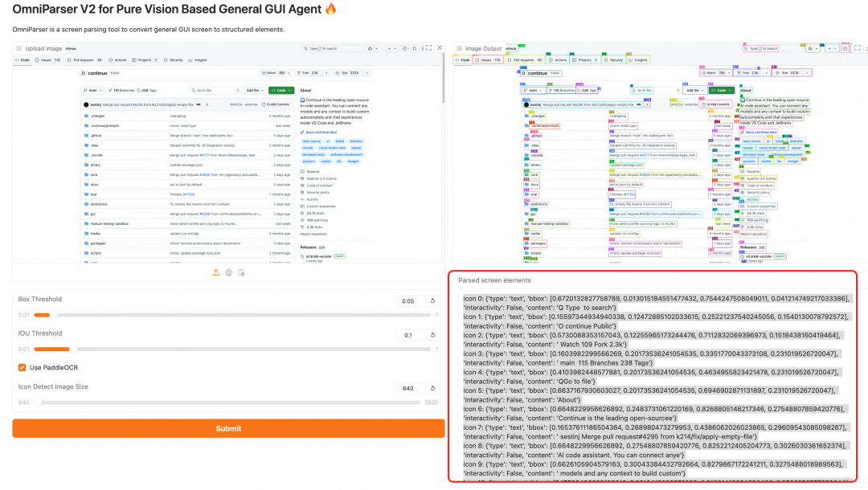The image size is (868, 490).
Task: View Image Output panel fullscreen
Action: (x=858, y=48)
